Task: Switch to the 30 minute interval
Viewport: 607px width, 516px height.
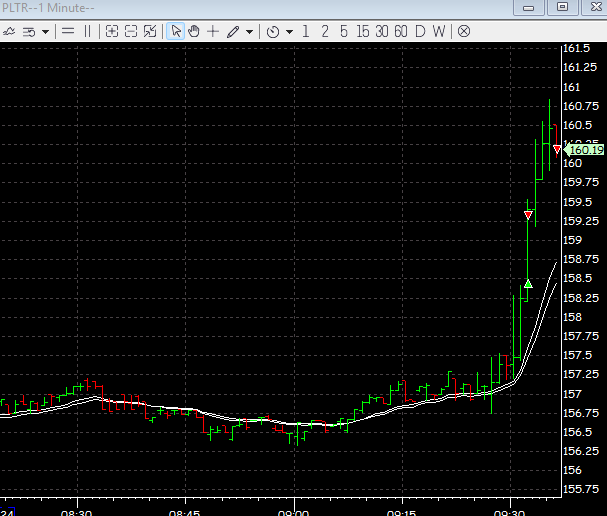Action: click(382, 31)
